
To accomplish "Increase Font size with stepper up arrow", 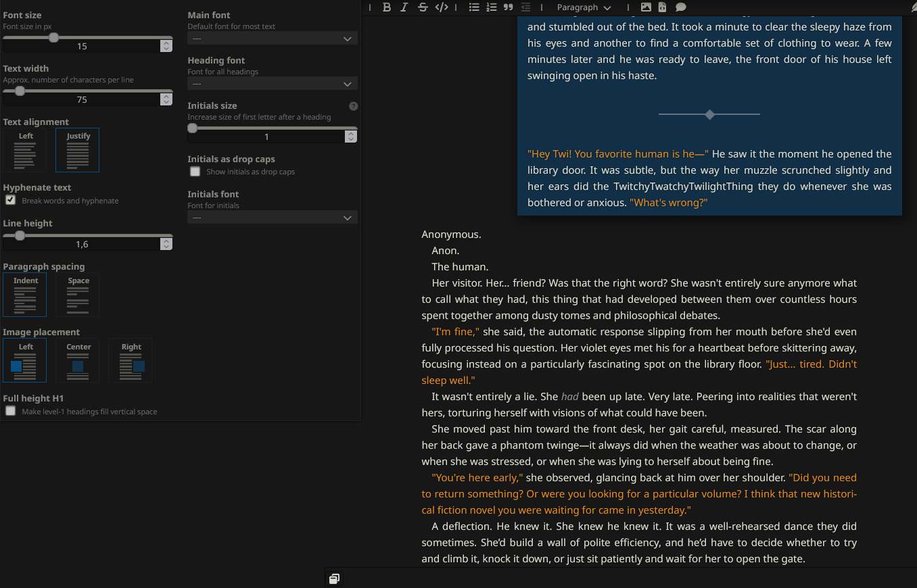I will click(x=166, y=43).
